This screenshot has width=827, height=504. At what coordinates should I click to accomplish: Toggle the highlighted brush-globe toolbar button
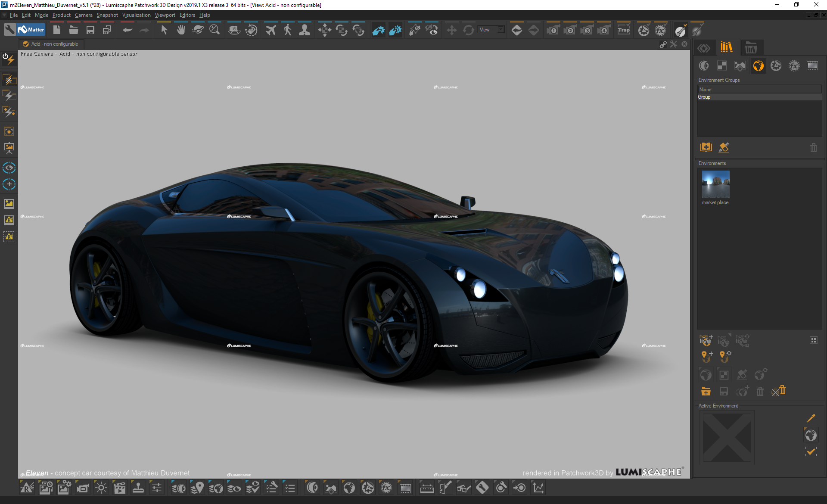[x=681, y=30]
